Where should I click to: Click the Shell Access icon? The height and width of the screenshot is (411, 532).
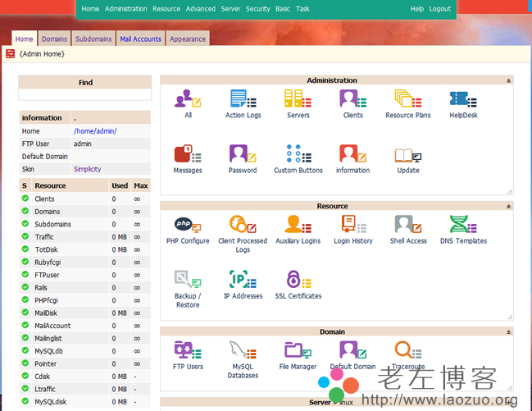[x=407, y=226]
